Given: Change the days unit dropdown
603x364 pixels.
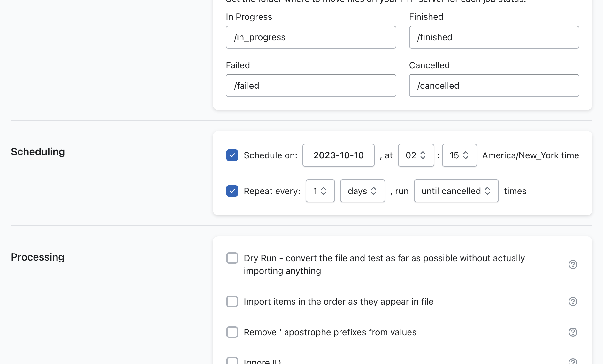Looking at the screenshot, I should 363,191.
